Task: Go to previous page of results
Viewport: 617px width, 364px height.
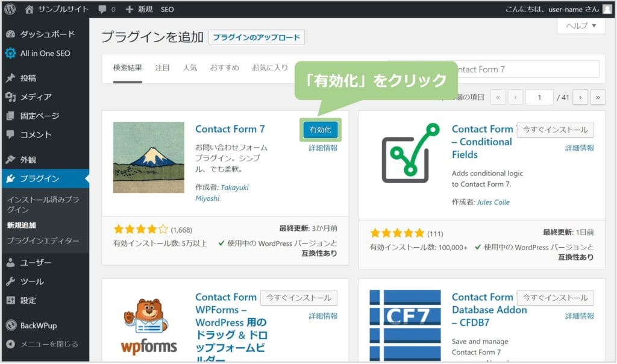Action: (516, 98)
